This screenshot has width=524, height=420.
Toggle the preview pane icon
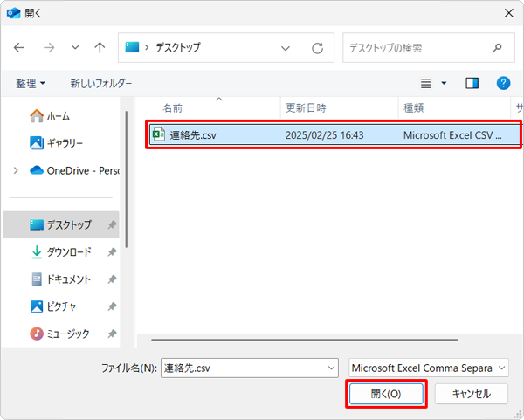(x=472, y=83)
